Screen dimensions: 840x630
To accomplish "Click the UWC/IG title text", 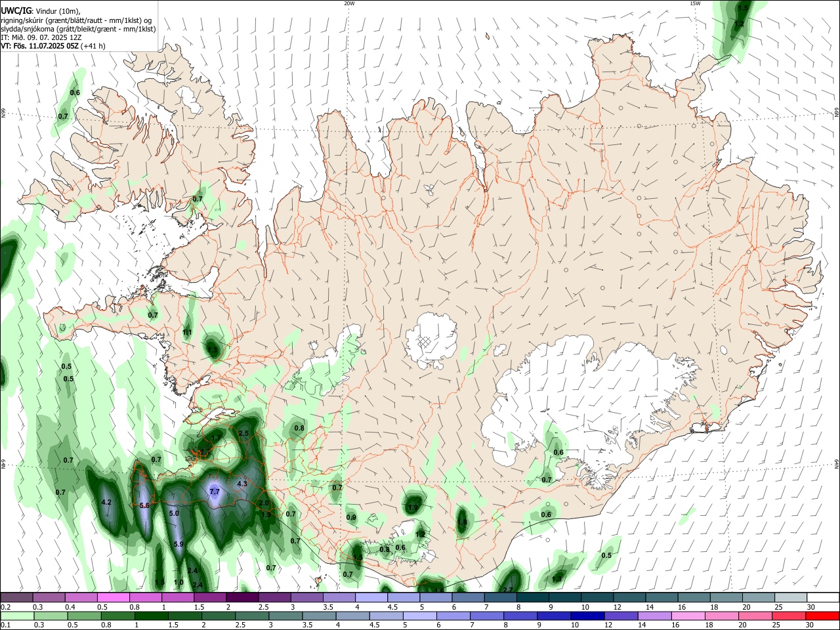I will [x=16, y=10].
